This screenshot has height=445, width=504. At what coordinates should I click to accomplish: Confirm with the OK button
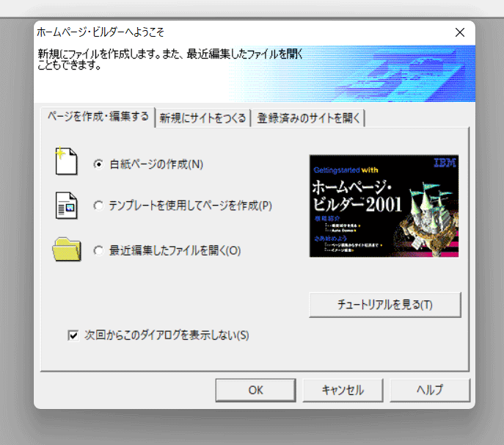click(255, 391)
